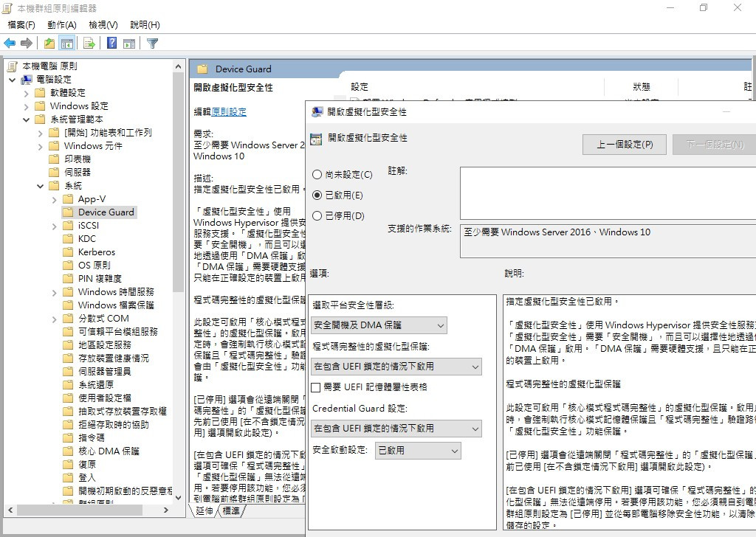The height and width of the screenshot is (537, 756).
Task: Open the Credential Guard 設定 dropdown
Action: click(x=396, y=429)
